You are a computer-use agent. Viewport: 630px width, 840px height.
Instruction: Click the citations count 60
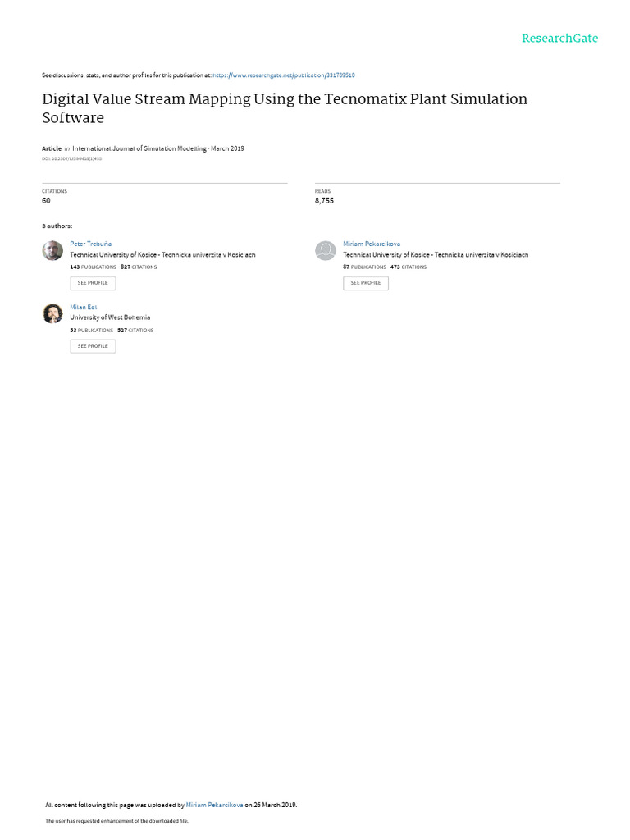point(46,200)
